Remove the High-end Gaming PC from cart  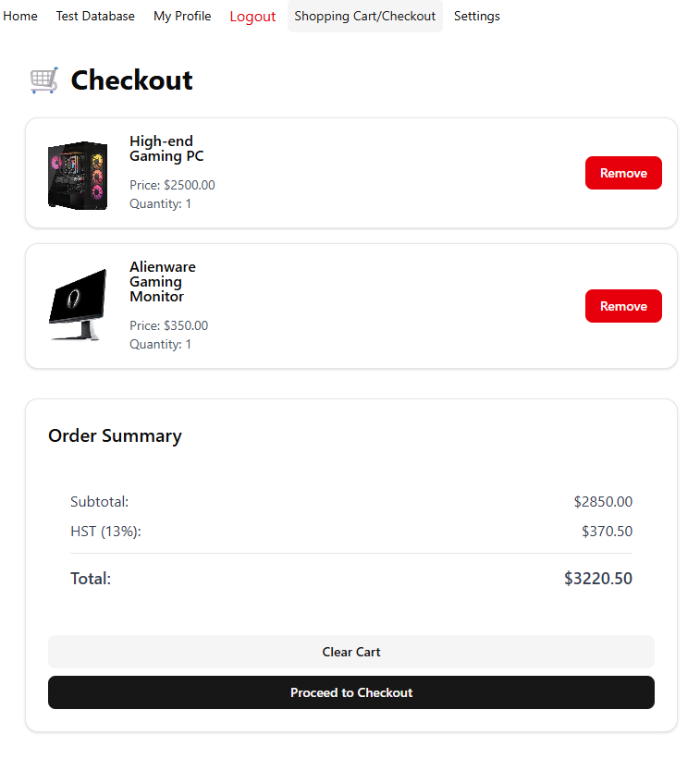click(623, 173)
